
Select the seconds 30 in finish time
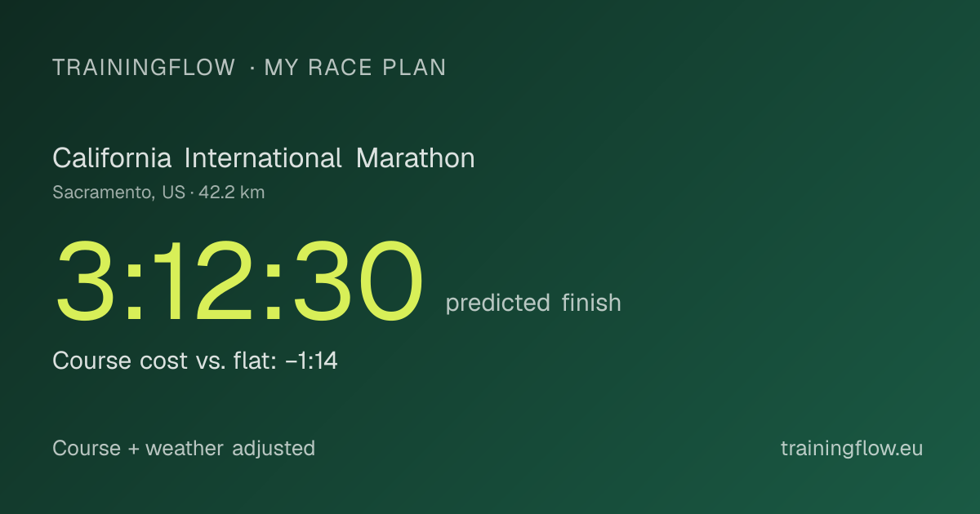tap(359, 281)
